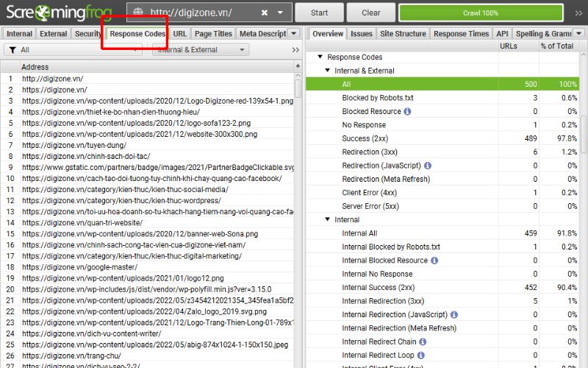Select the Redirection (Meta Refresh) row
The image size is (588, 368).
pos(442,179)
